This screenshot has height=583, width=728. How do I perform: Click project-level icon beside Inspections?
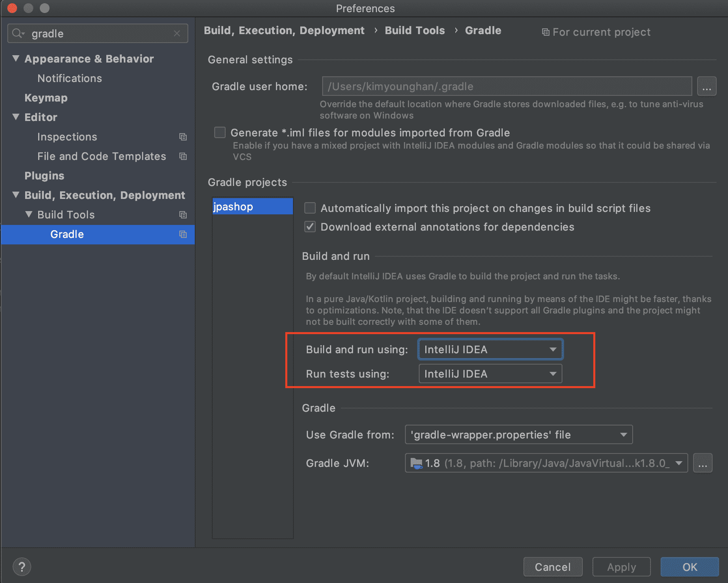(x=183, y=137)
